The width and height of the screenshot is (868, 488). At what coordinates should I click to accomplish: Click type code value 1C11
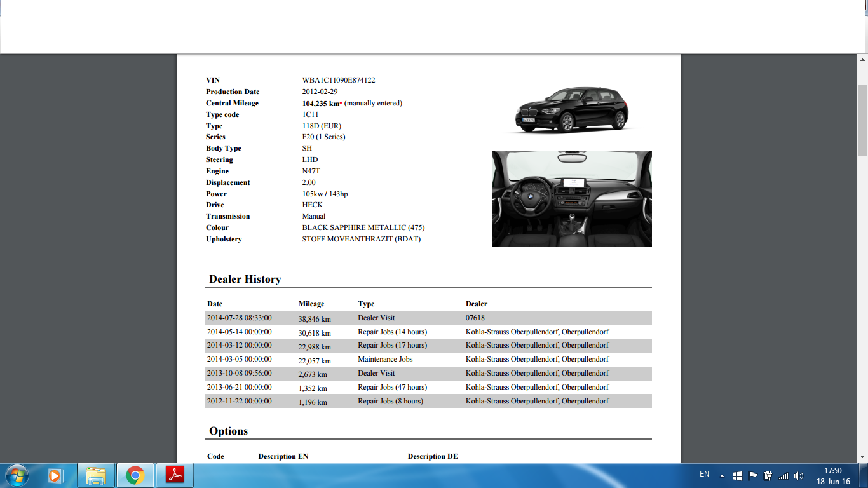310,114
